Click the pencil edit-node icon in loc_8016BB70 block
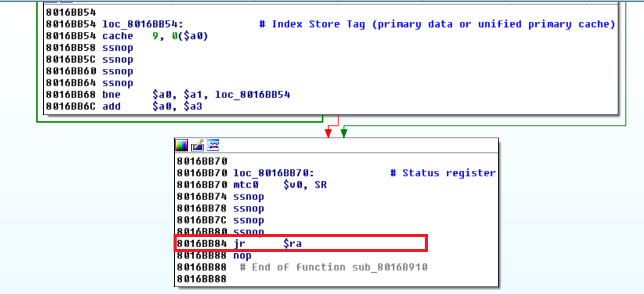644x294 pixels. [197, 144]
